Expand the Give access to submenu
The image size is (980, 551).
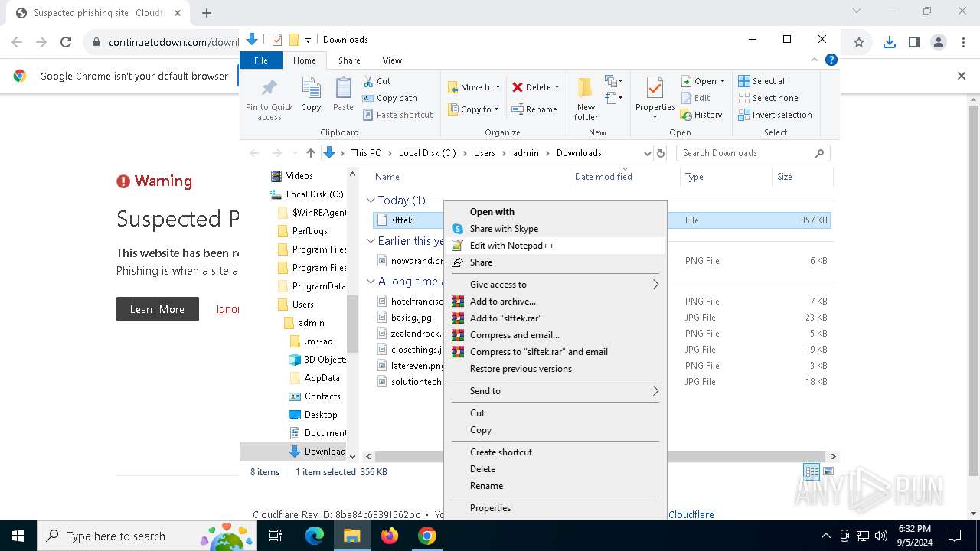click(x=555, y=285)
